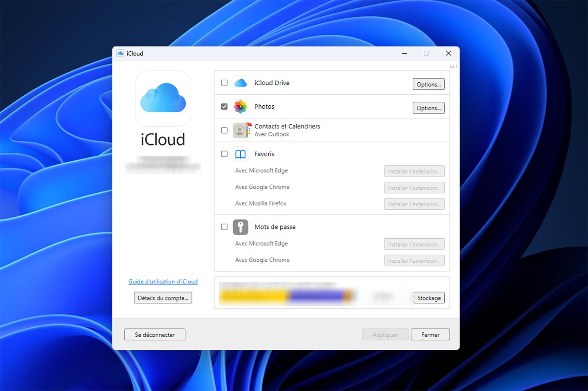Click the Mots de passe key icon
Viewport: 588px width, 391px height.
(240, 227)
